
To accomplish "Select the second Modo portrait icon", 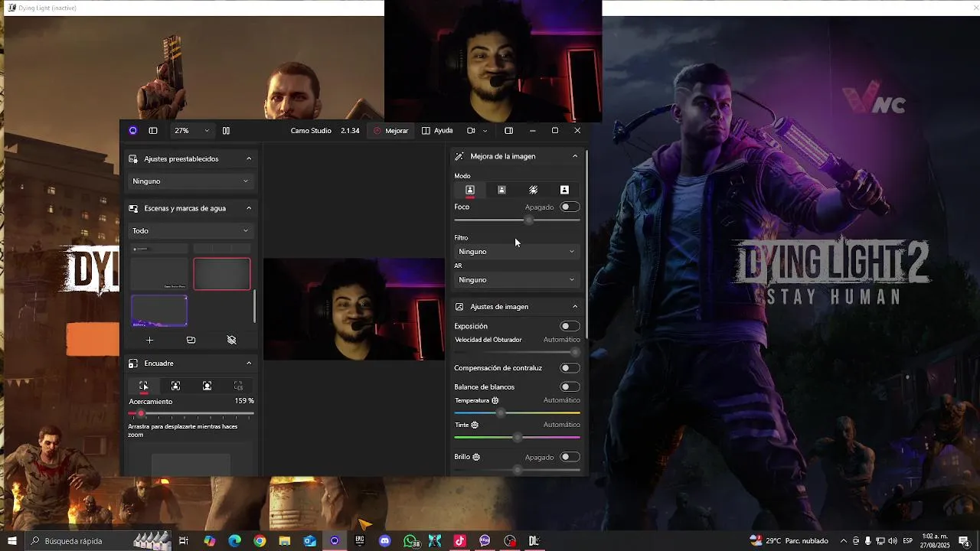I will click(x=501, y=190).
